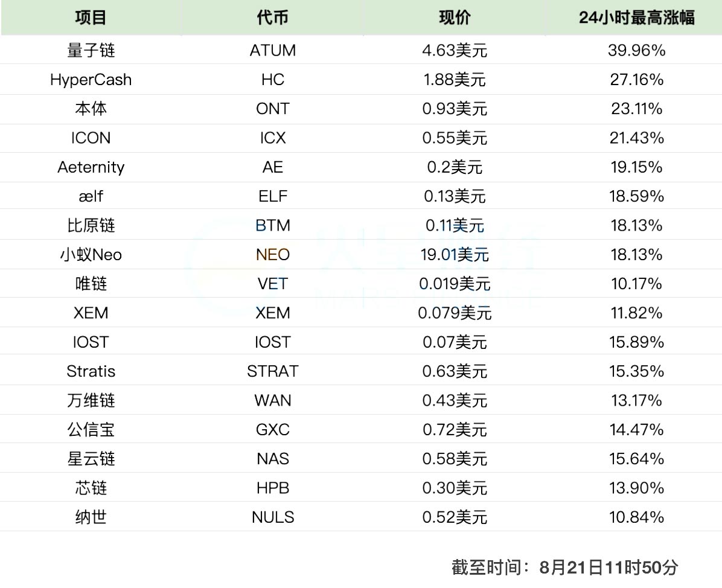Click the 10.84% gain value

coord(636,517)
